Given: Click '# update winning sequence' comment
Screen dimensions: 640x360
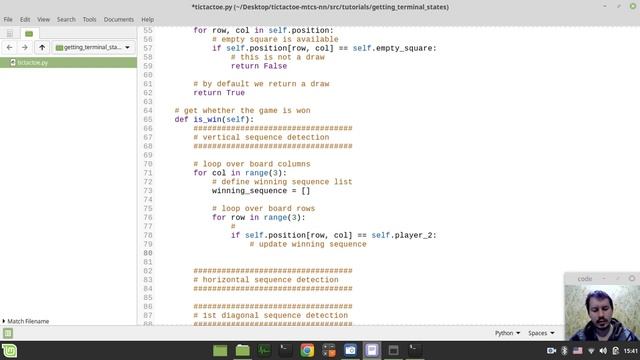Looking at the screenshot, I should point(308,244).
